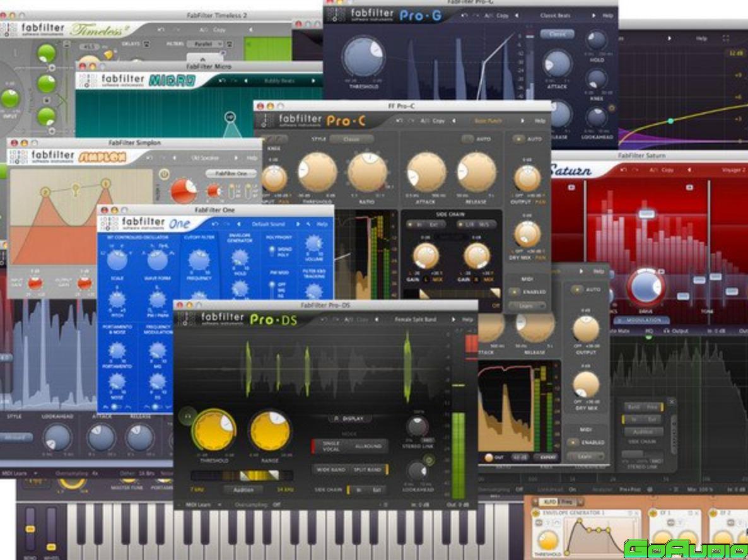Open the Parallel filters dropdown in Timeless 2

204,44
